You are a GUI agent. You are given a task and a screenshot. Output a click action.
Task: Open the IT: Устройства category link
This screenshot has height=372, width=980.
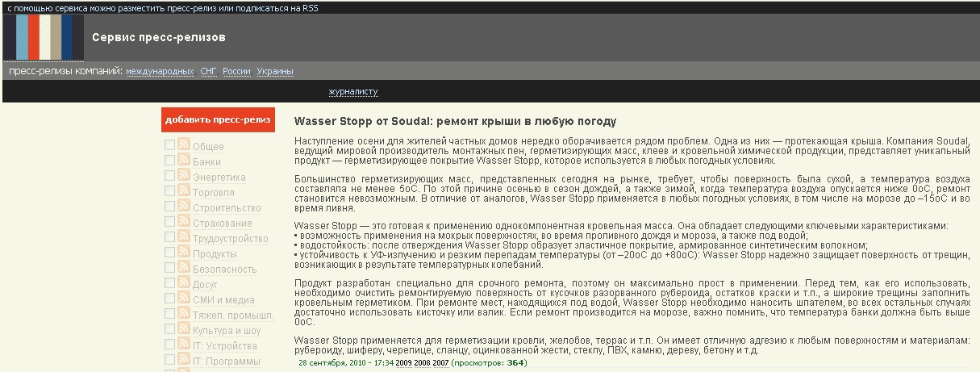point(225,346)
